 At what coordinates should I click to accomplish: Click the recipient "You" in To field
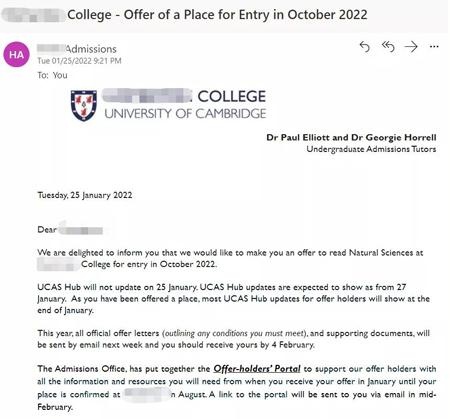coord(60,75)
